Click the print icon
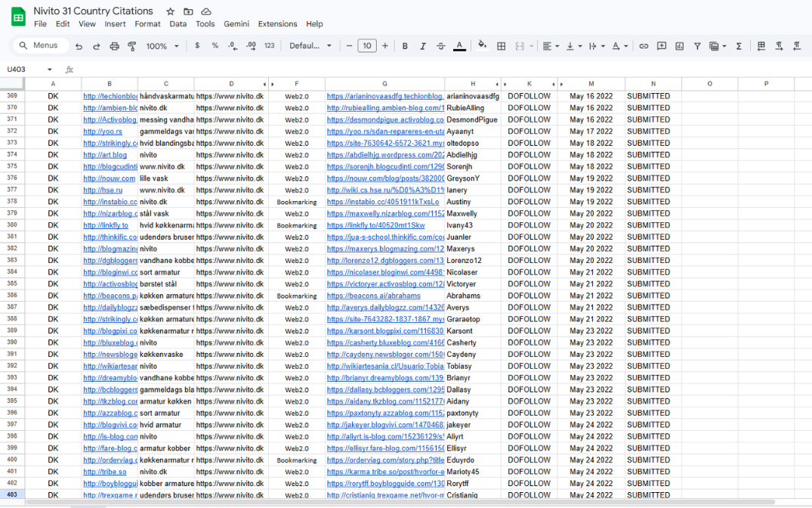This screenshot has height=508, width=812. tap(114, 46)
